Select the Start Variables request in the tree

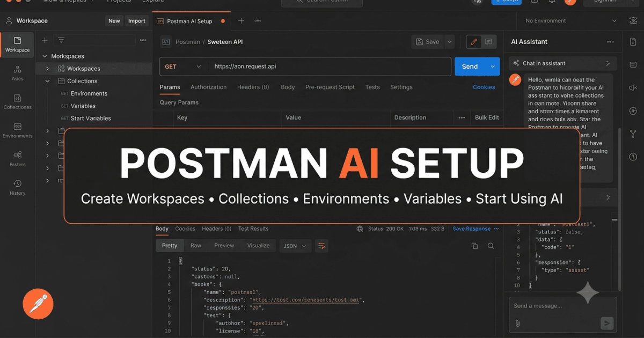coord(91,119)
